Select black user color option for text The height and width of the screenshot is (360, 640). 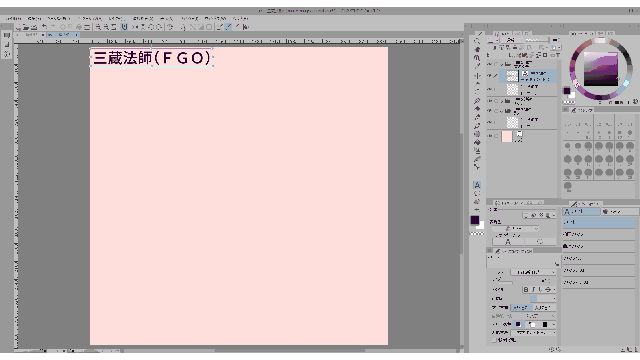click(545, 324)
